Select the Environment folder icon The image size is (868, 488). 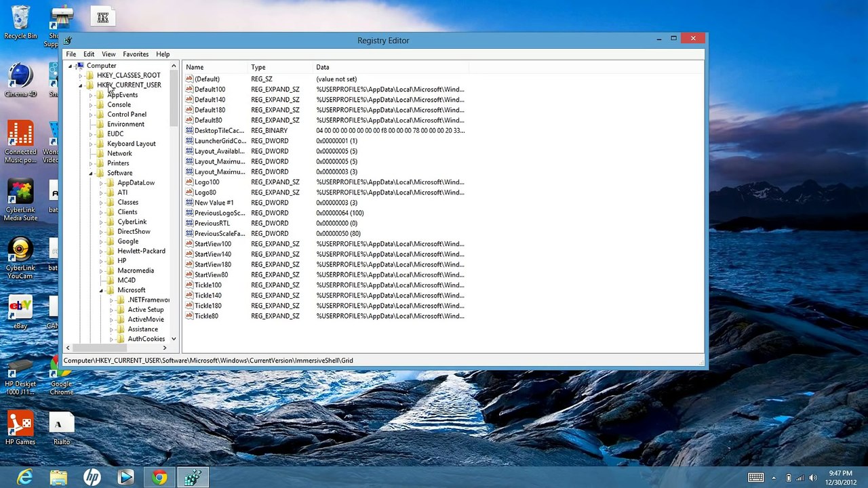coord(100,125)
